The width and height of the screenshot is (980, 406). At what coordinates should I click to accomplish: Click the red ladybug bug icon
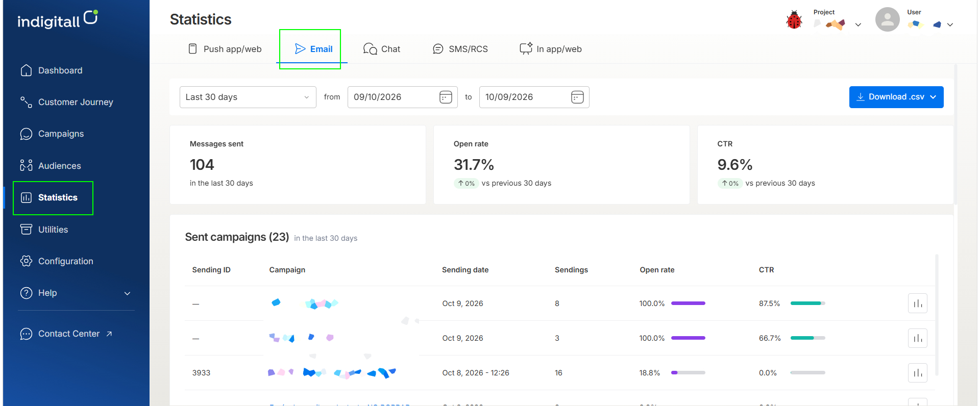click(x=794, y=20)
